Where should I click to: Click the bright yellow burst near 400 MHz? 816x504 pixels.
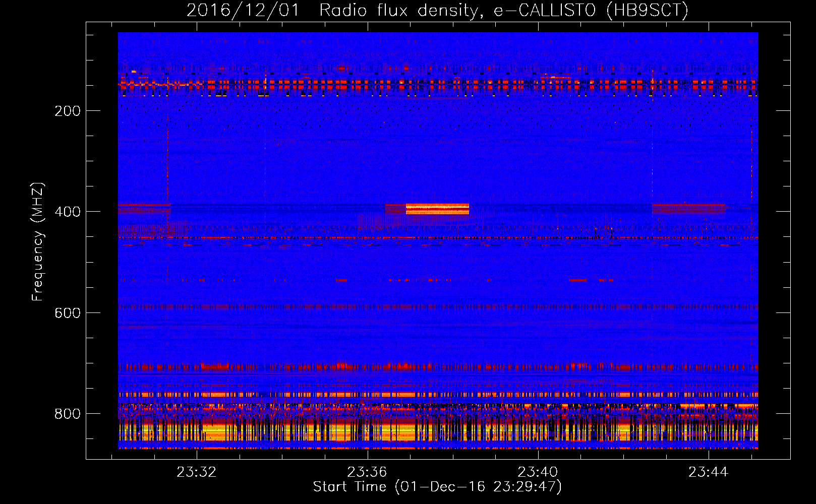pos(437,209)
